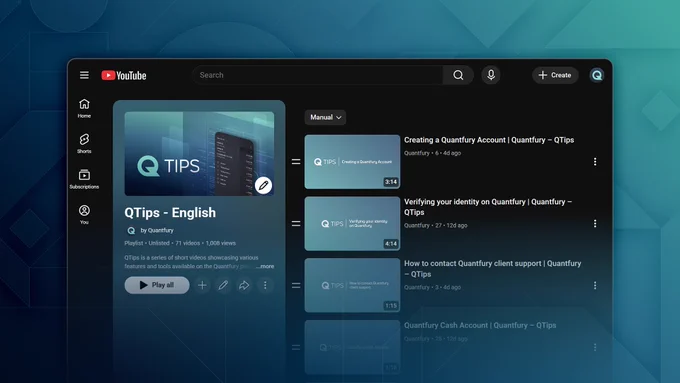The image size is (680, 383).
Task: Open the Quantfury channel link
Action: [x=157, y=230]
